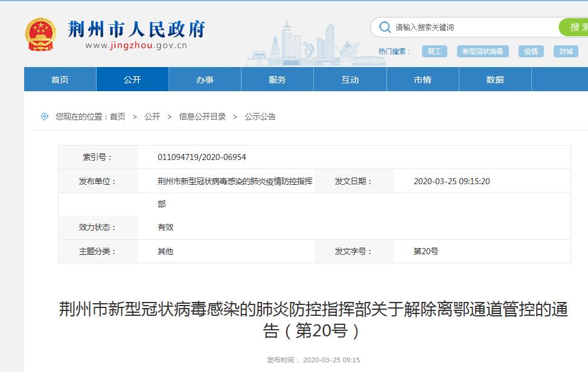
Task: Select hot search tag 封城
Action: (566, 51)
